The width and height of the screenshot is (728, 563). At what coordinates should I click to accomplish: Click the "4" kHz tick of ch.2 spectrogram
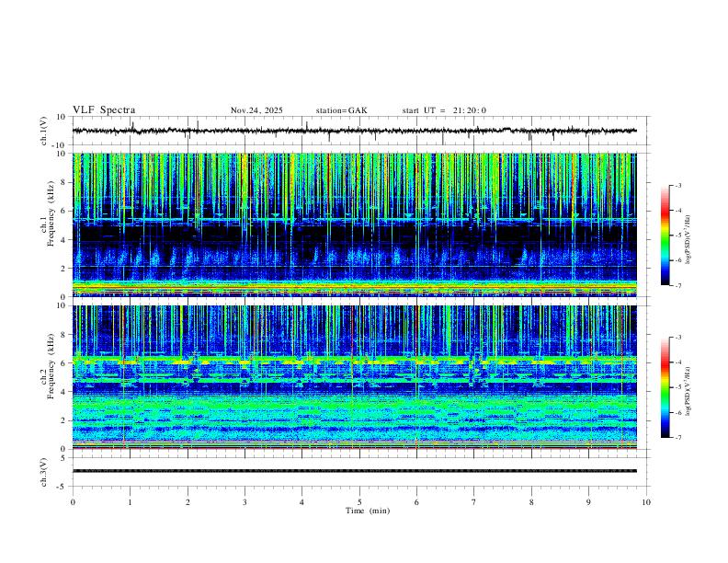[63, 392]
